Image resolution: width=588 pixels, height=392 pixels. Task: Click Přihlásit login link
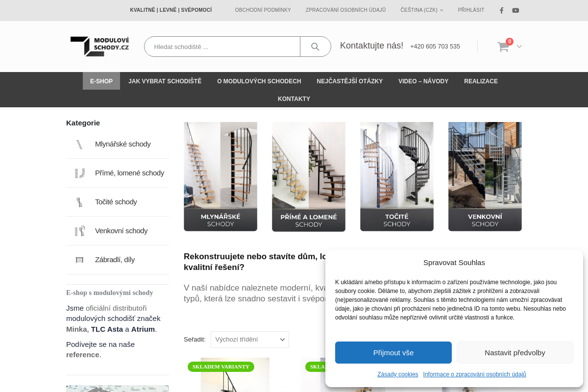pyautogui.click(x=471, y=10)
